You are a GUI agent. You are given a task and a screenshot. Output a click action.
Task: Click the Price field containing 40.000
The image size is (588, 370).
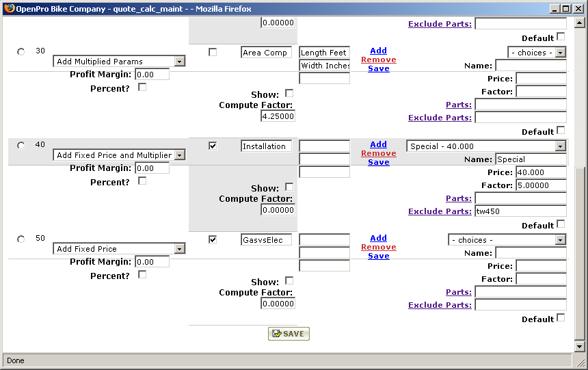[541, 172]
